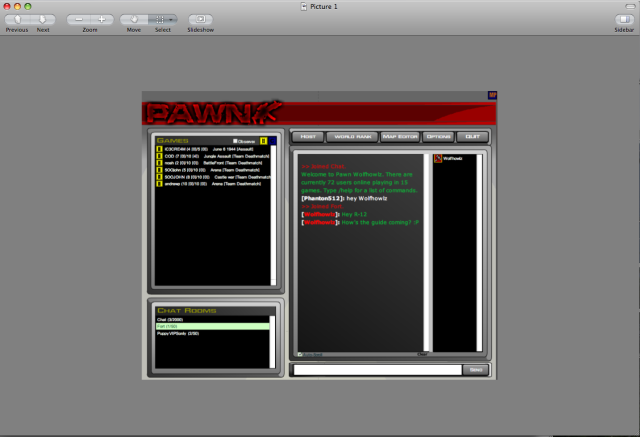
Task: Click the MP badge icon above the Pawn banner
Action: click(x=492, y=95)
